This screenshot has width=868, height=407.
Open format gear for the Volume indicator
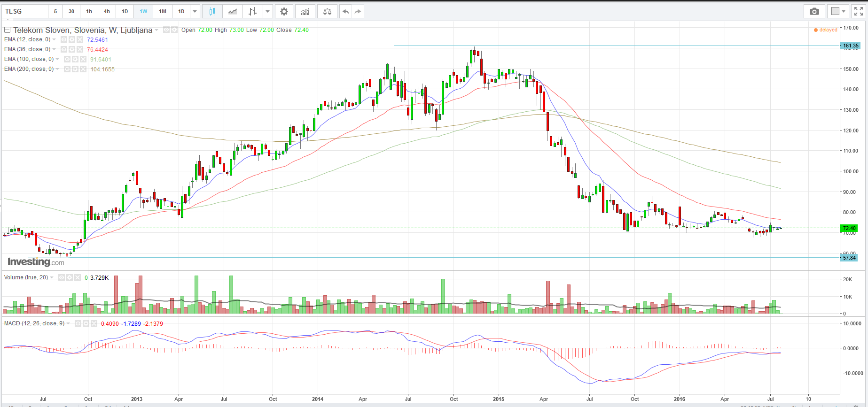70,277
